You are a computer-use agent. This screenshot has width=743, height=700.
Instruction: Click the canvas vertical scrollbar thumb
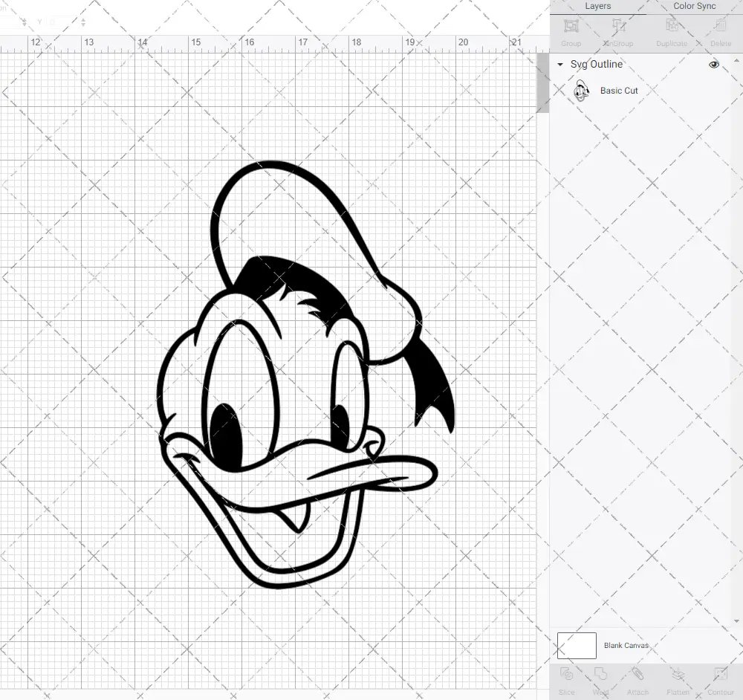click(542, 83)
